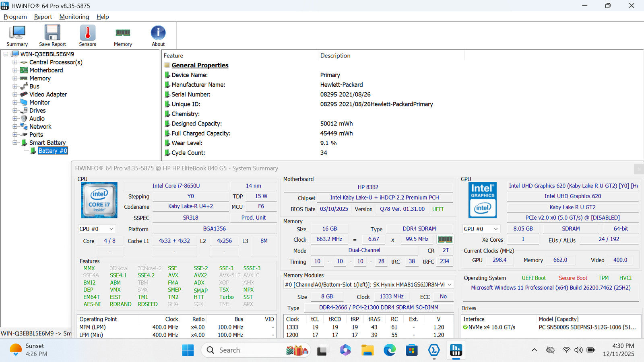Open the GPU #0 selector dropdown
Image resolution: width=644 pixels, height=362 pixels.
481,229
